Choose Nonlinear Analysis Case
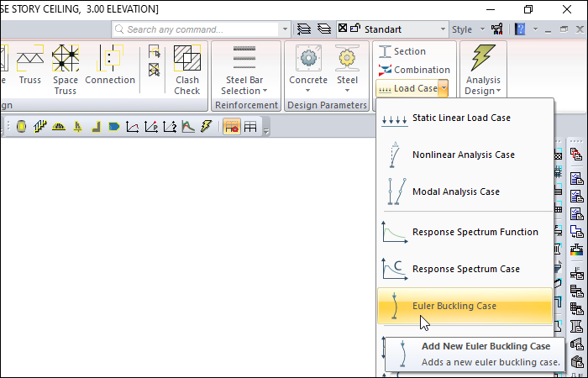Viewport: 588px width, 378px height. click(x=465, y=155)
